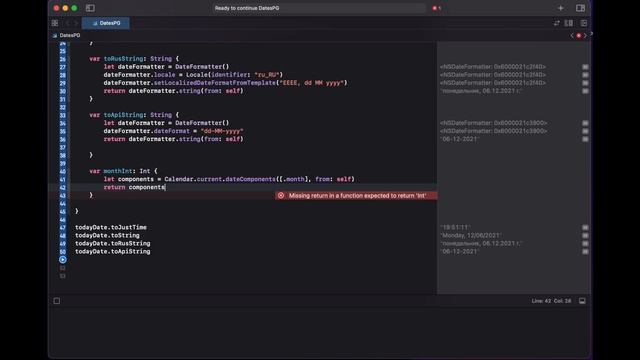Click the Line 42 Col 26 indicator
The height and width of the screenshot is (360, 640).
551,301
